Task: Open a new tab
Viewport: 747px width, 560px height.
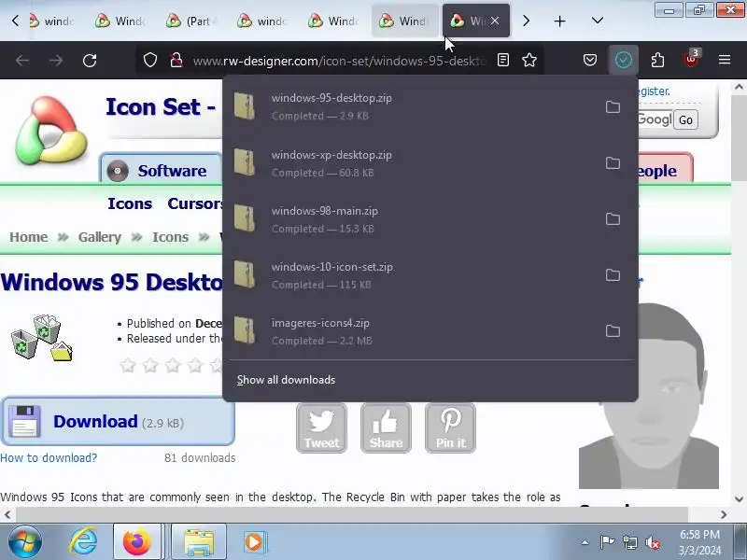Action: click(x=559, y=21)
